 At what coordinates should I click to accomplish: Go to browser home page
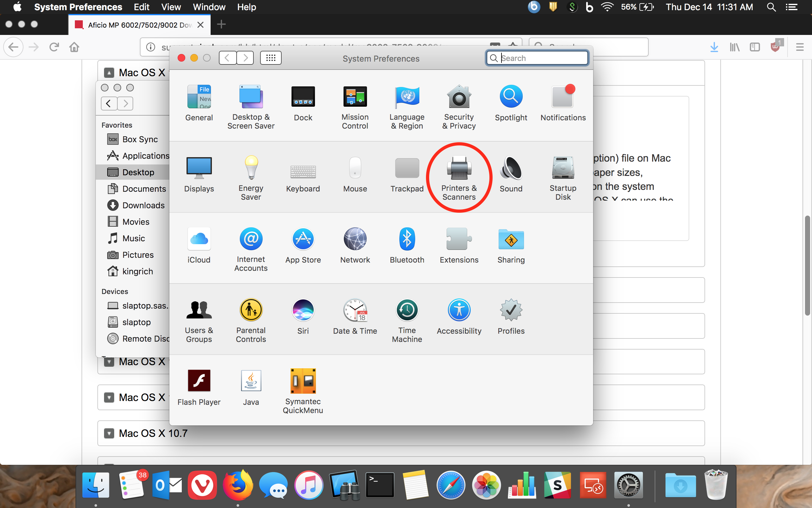[74, 47]
